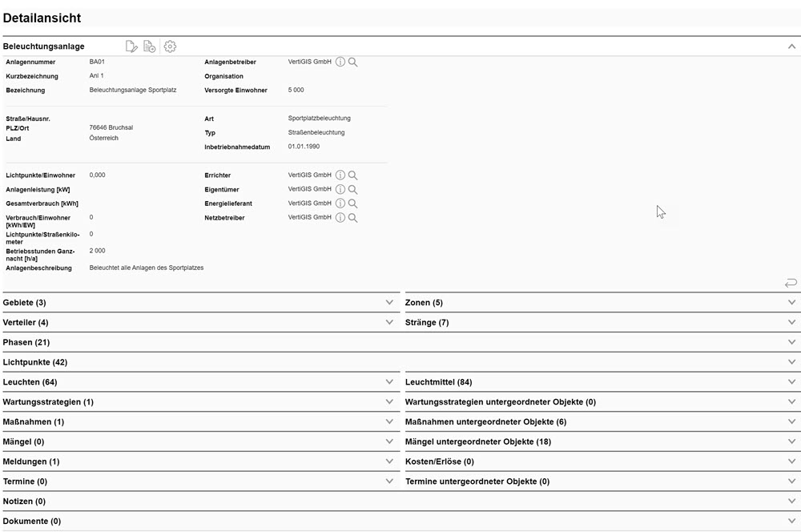Click magnifier icon beside Eigentümer

352,190
